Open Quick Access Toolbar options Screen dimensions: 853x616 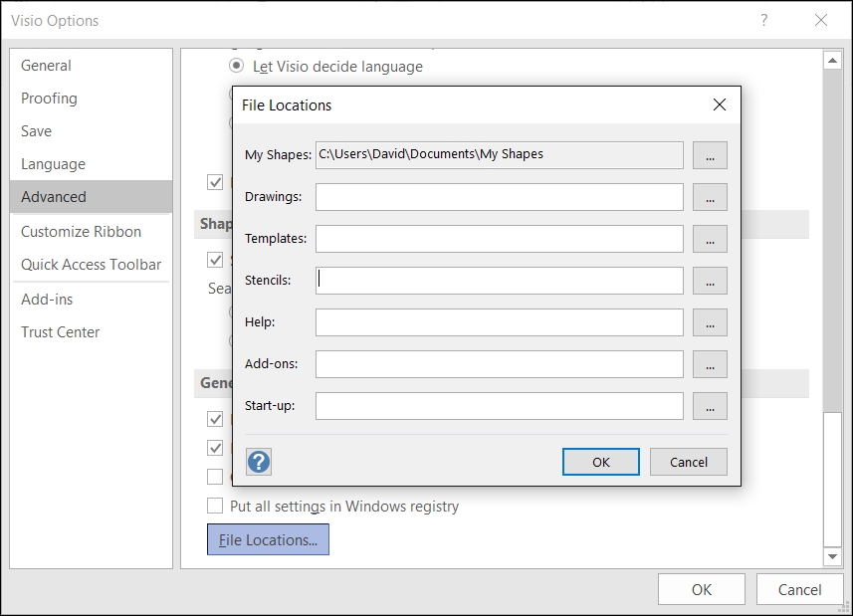91,265
